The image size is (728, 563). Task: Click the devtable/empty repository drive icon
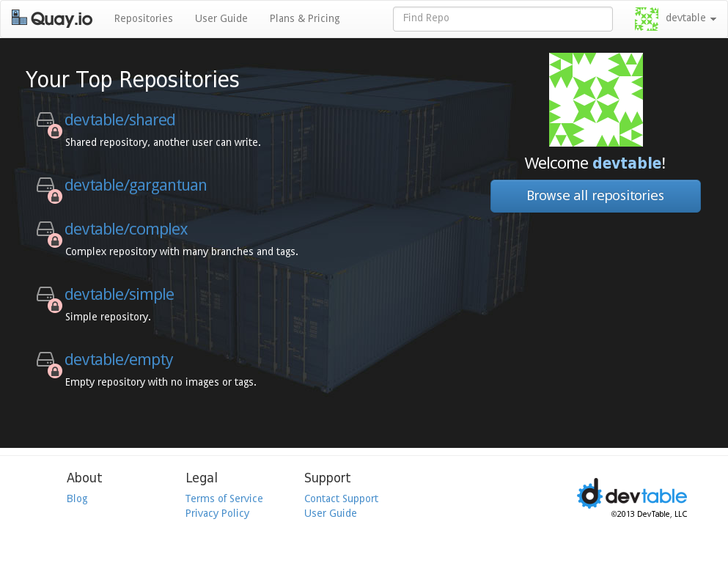(x=45, y=359)
